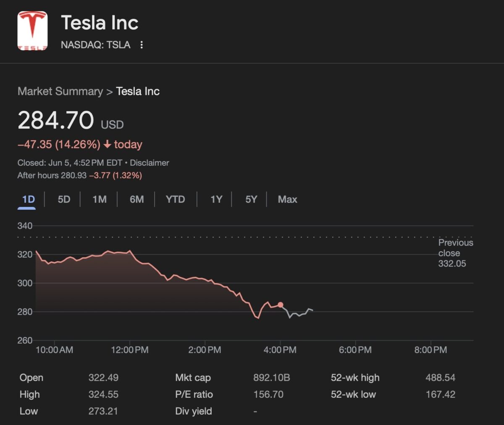The height and width of the screenshot is (425, 504).
Task: Click the Tesla Inc breadcrumb text
Action: (x=137, y=91)
